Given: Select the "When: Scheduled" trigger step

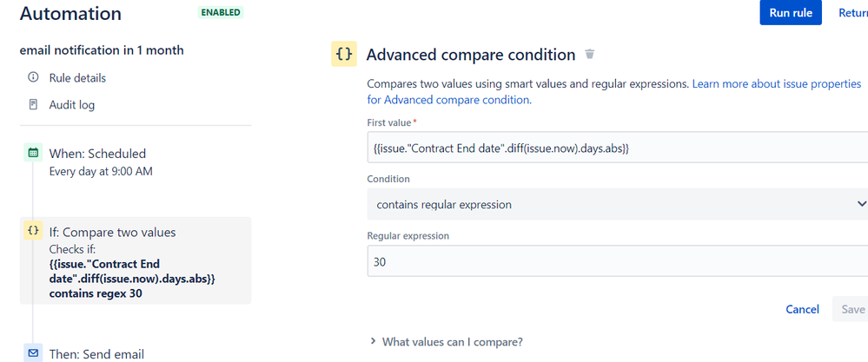Looking at the screenshot, I should [x=97, y=154].
